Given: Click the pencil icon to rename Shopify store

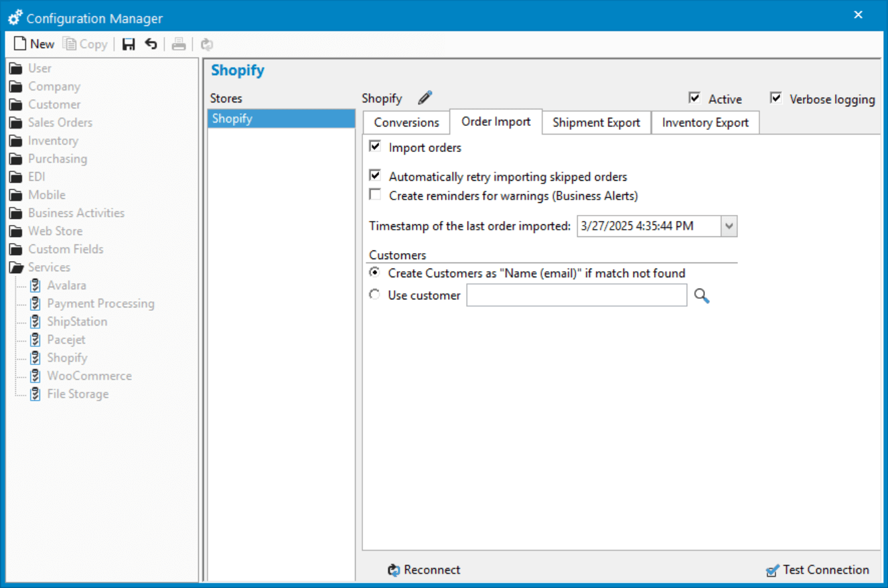Looking at the screenshot, I should pyautogui.click(x=425, y=98).
